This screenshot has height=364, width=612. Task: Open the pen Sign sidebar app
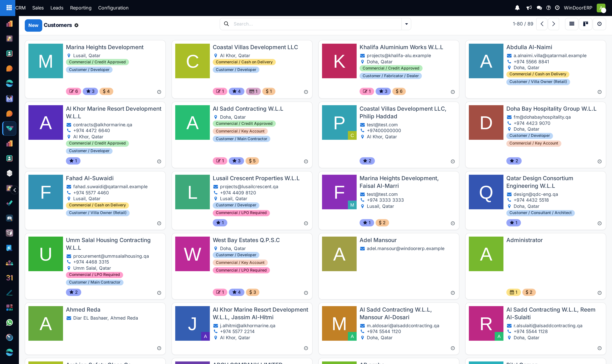point(9,293)
